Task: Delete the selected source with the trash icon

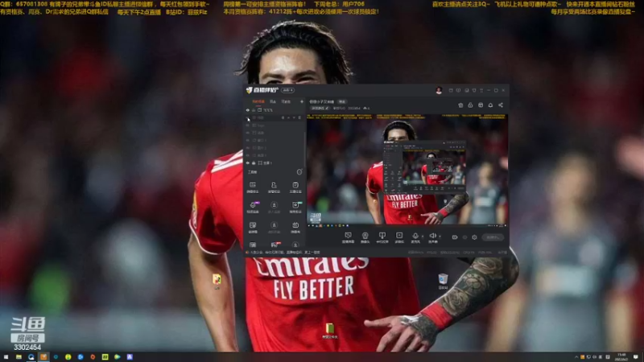Action: click(x=299, y=117)
